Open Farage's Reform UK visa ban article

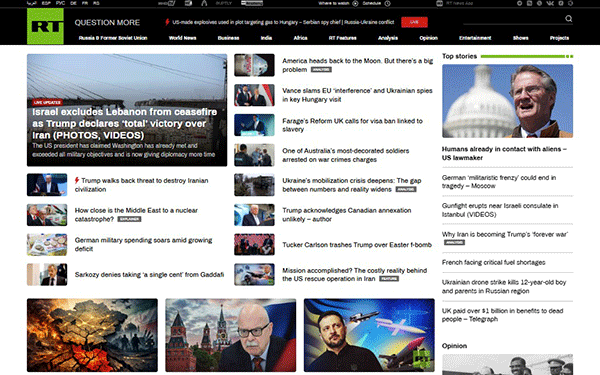tap(352, 125)
